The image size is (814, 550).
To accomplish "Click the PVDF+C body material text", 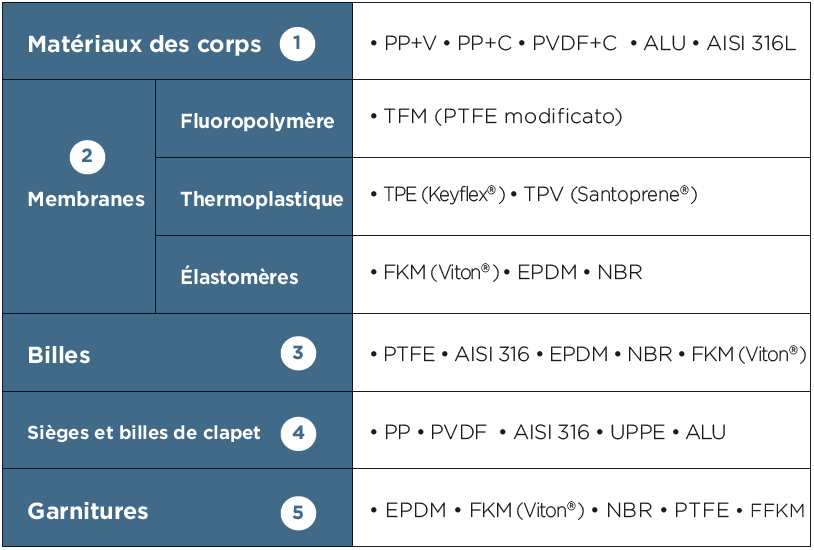I will [x=575, y=44].
